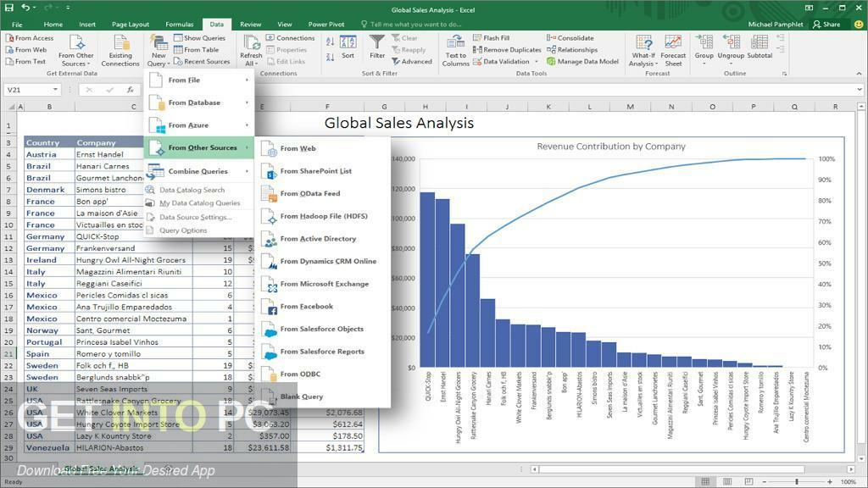This screenshot has width=868, height=488.
Task: Click Advanced filter option
Action: tap(412, 61)
